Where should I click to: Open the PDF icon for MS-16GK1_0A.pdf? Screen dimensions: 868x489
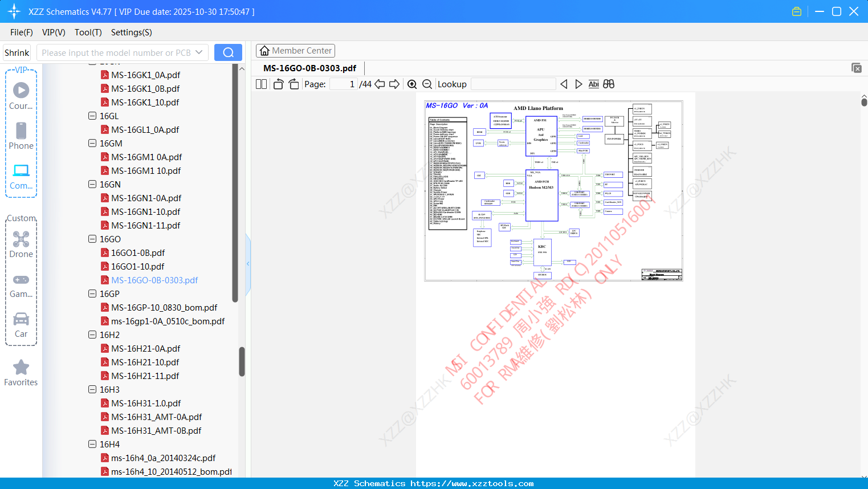click(x=105, y=75)
